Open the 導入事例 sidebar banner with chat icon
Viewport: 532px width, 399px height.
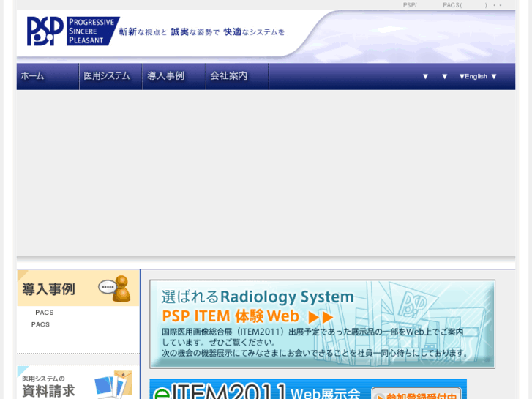[78, 288]
